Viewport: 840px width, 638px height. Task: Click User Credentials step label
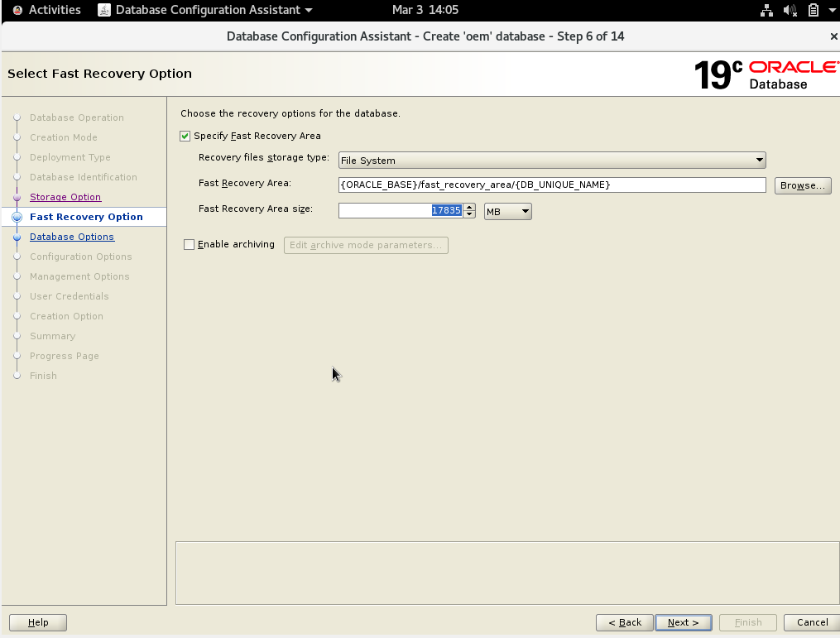(x=70, y=296)
